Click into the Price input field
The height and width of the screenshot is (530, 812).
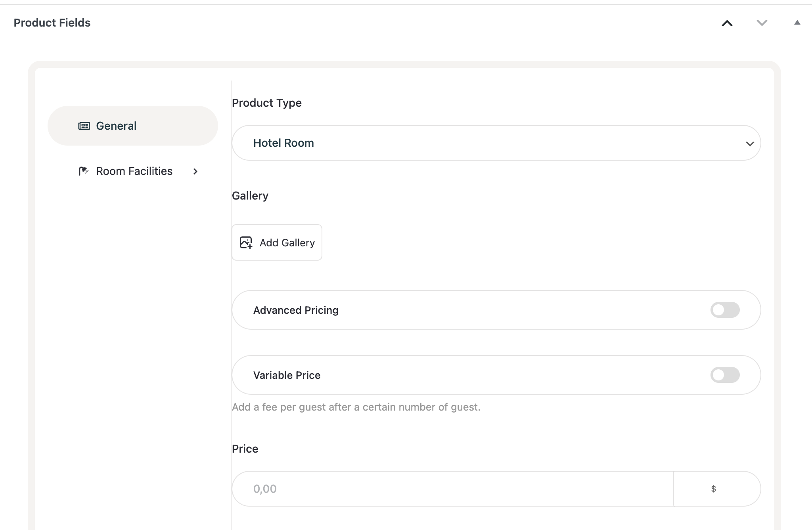pos(452,489)
